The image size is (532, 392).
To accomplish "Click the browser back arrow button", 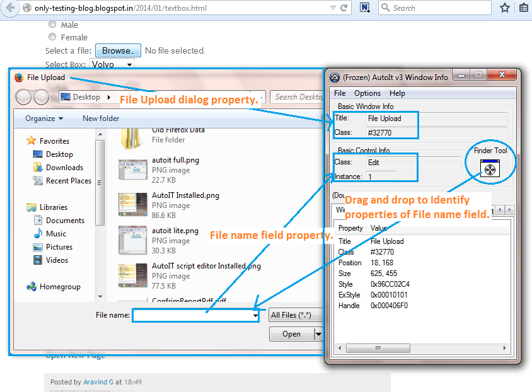I will [x=11, y=8].
